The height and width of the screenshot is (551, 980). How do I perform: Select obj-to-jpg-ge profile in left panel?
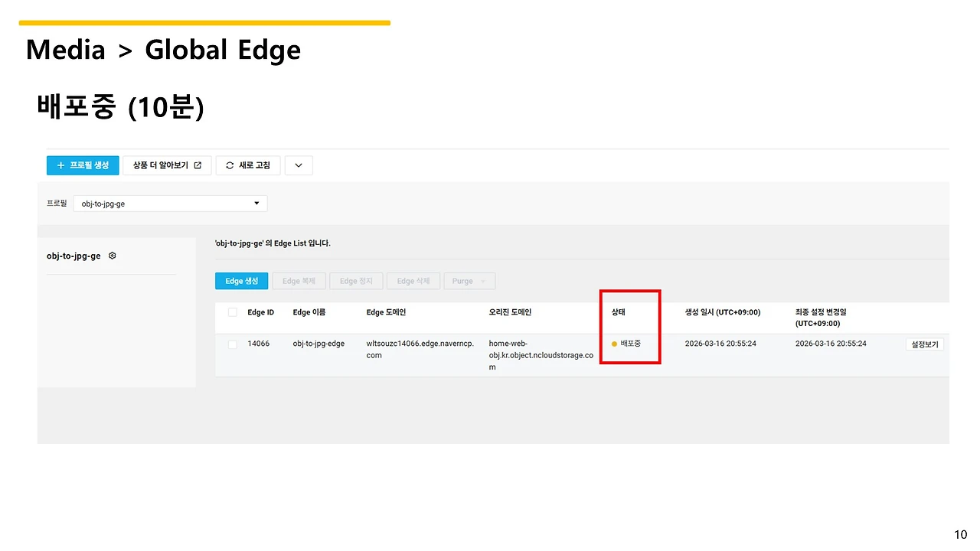point(73,256)
